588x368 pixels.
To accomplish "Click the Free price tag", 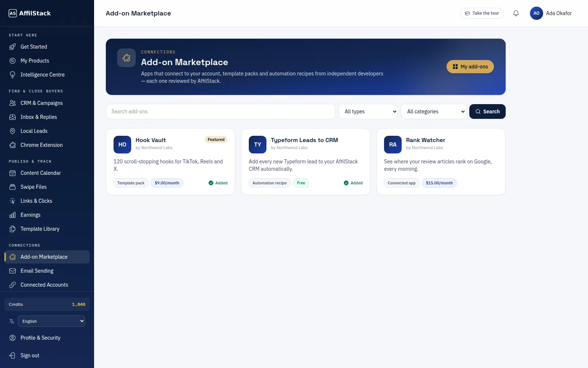I will tap(301, 183).
